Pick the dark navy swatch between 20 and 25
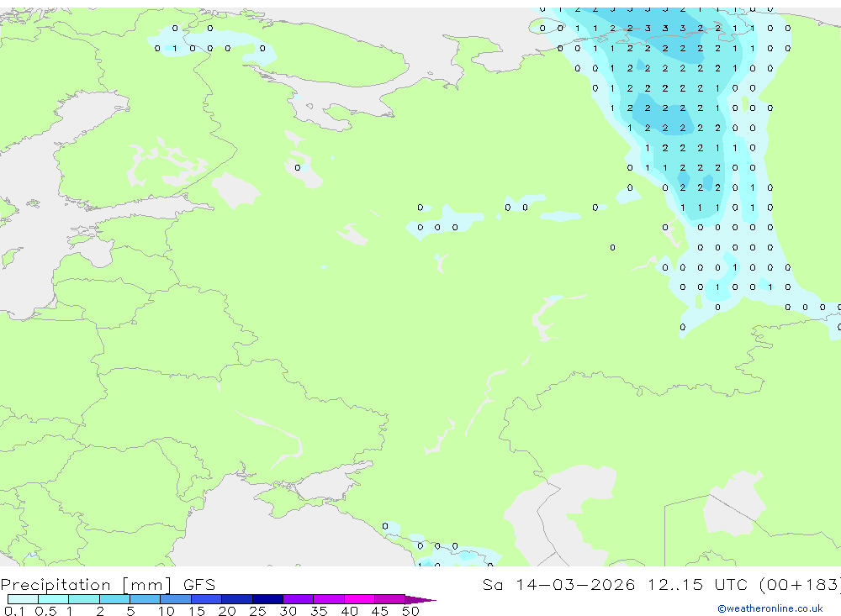Viewport: 841px width, 616px height. tap(237, 599)
